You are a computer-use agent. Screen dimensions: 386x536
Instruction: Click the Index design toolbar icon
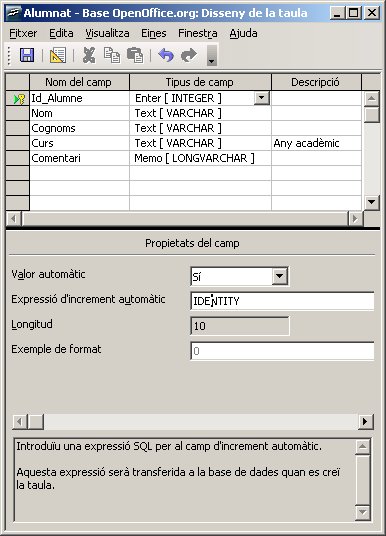pos(58,55)
